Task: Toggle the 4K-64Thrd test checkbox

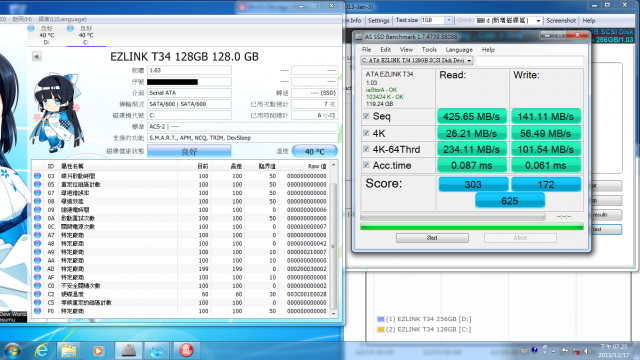Action: click(366, 149)
